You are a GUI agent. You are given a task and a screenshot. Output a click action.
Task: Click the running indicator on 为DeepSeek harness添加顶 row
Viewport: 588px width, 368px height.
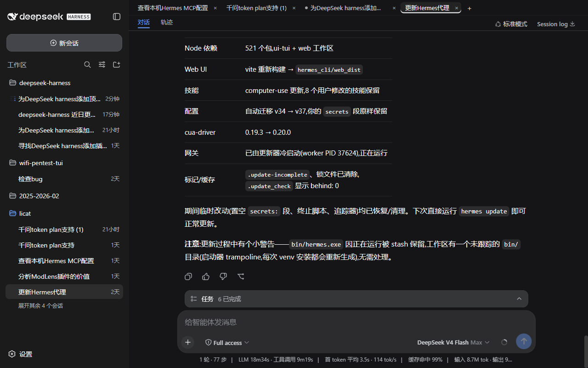click(13, 99)
